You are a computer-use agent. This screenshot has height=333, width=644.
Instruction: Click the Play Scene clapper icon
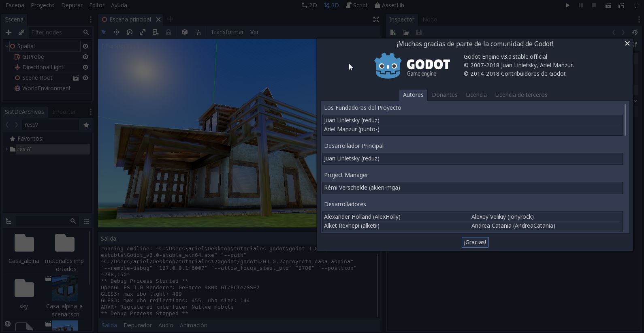point(608,5)
